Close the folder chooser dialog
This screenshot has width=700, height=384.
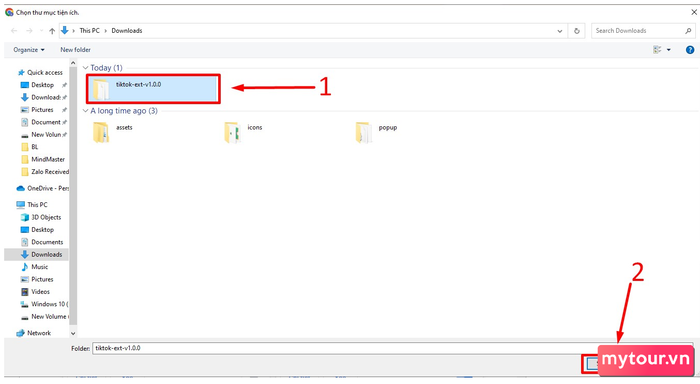pyautogui.click(x=694, y=13)
